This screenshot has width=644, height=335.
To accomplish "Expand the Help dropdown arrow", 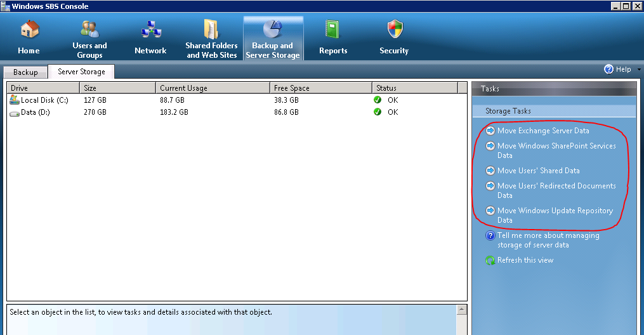I will (638, 70).
